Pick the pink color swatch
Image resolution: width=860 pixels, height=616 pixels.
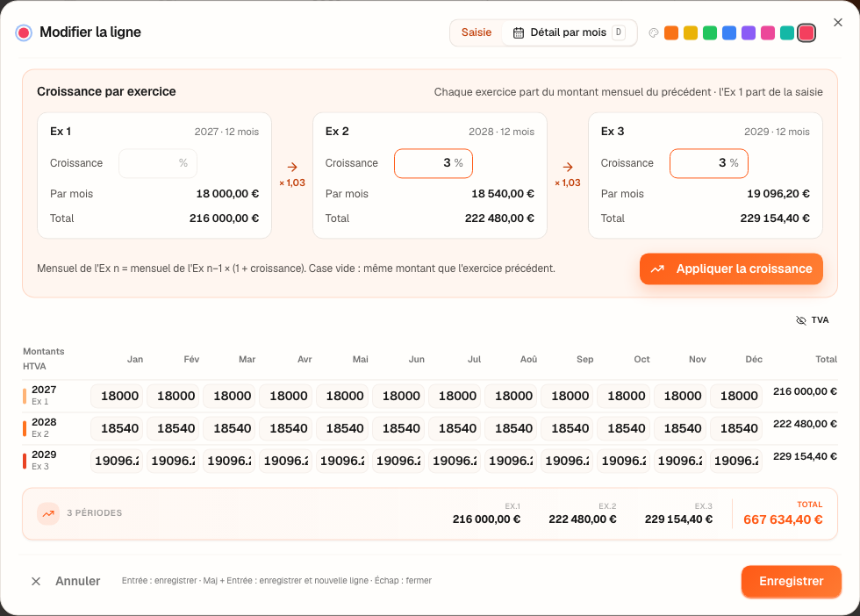click(768, 33)
